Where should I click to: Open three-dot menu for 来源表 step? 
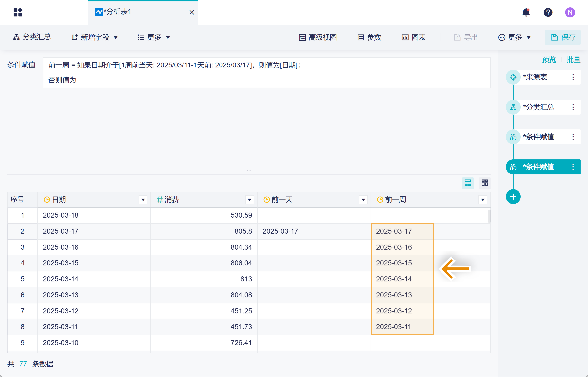[573, 77]
